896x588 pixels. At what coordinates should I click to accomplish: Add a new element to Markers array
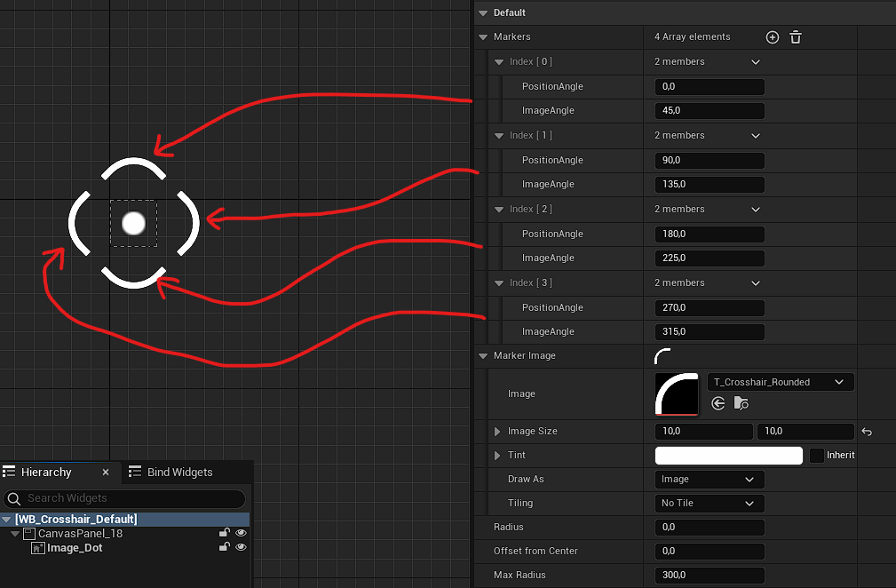click(772, 37)
